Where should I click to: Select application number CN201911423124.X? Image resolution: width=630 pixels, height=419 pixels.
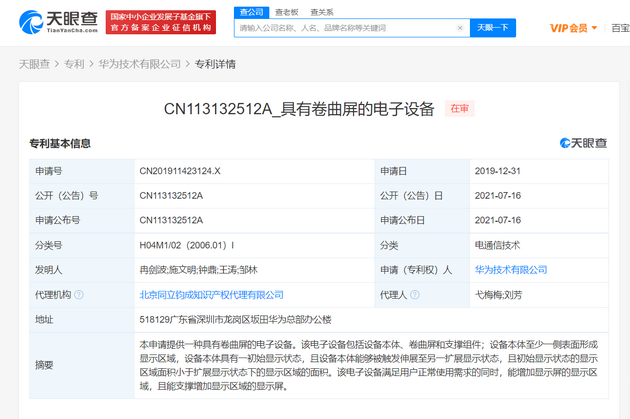point(180,171)
